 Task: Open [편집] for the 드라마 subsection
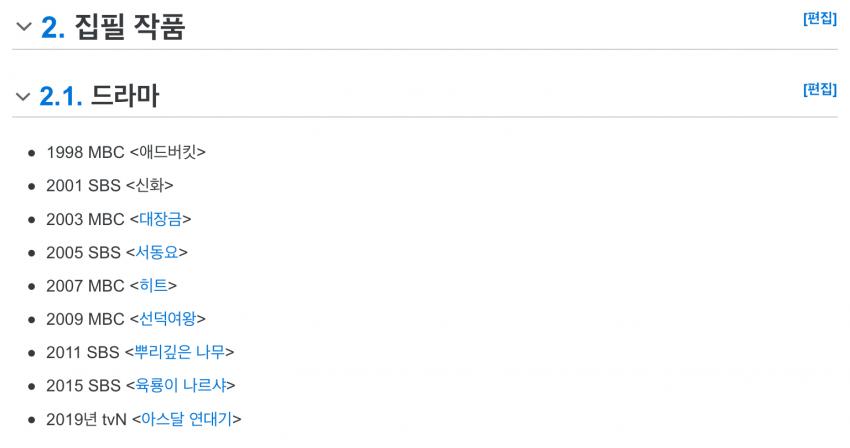point(819,89)
